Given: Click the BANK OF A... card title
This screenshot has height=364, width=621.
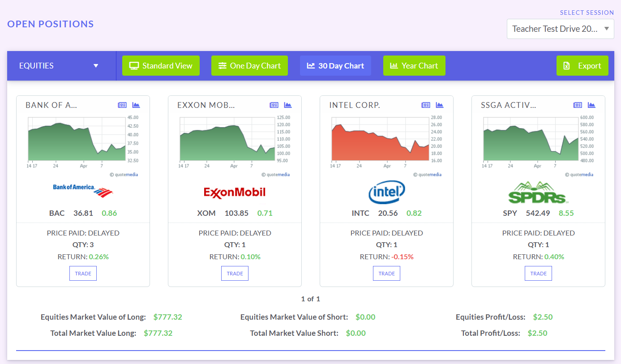Looking at the screenshot, I should [x=51, y=105].
